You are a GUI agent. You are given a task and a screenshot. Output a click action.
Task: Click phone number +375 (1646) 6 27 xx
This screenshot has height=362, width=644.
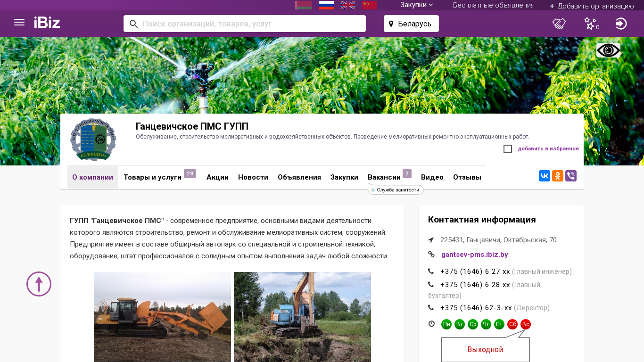[475, 271]
